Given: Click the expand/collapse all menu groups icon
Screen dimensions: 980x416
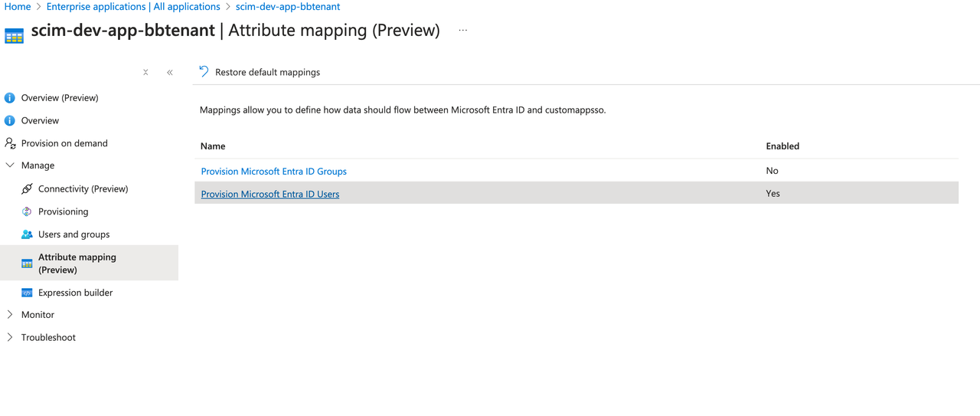Looking at the screenshot, I should (x=145, y=73).
